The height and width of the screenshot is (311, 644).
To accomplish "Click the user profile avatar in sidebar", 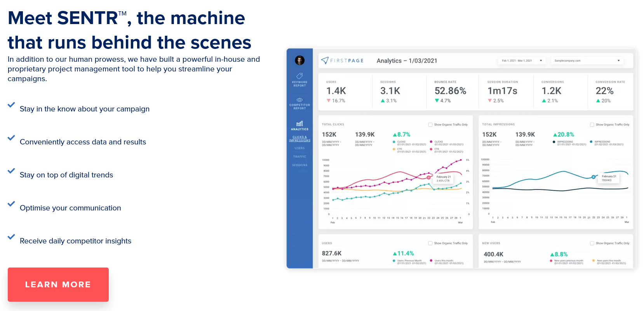I will [299, 60].
